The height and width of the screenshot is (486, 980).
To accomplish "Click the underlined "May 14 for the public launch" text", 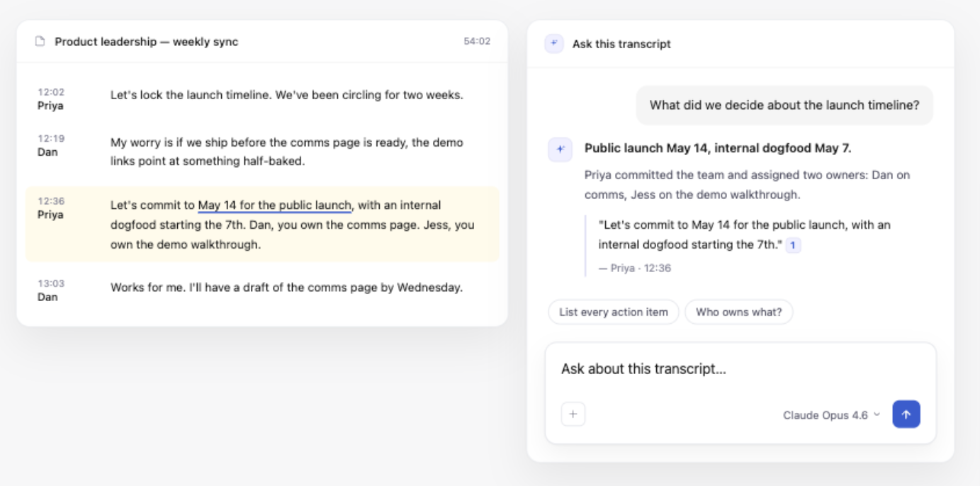I will 274,205.
